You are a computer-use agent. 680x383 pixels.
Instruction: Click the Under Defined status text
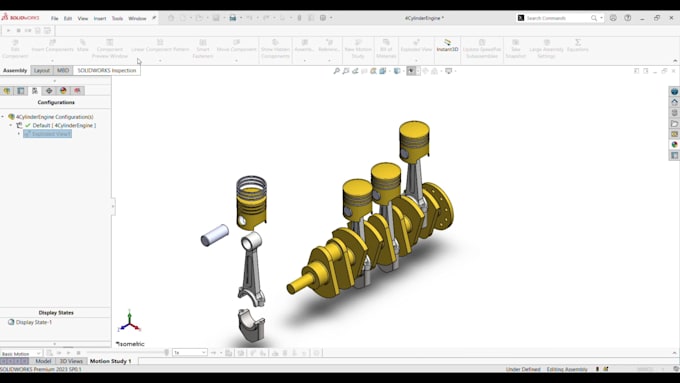coord(523,369)
